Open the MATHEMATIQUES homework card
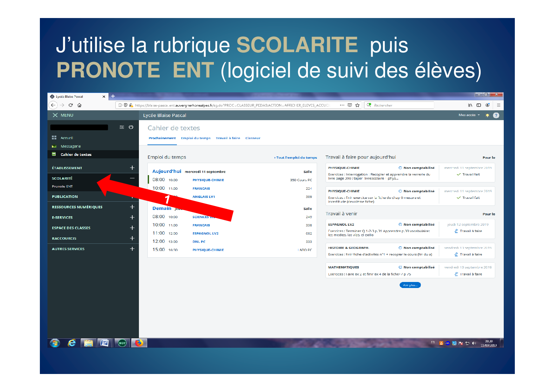 pyautogui.click(x=410, y=271)
